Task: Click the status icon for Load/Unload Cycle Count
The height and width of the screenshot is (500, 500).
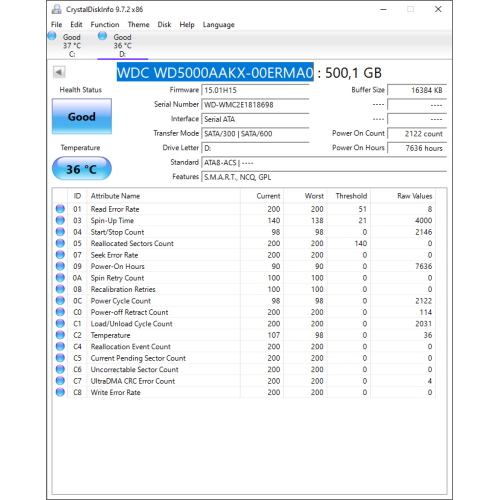Action: (60, 324)
